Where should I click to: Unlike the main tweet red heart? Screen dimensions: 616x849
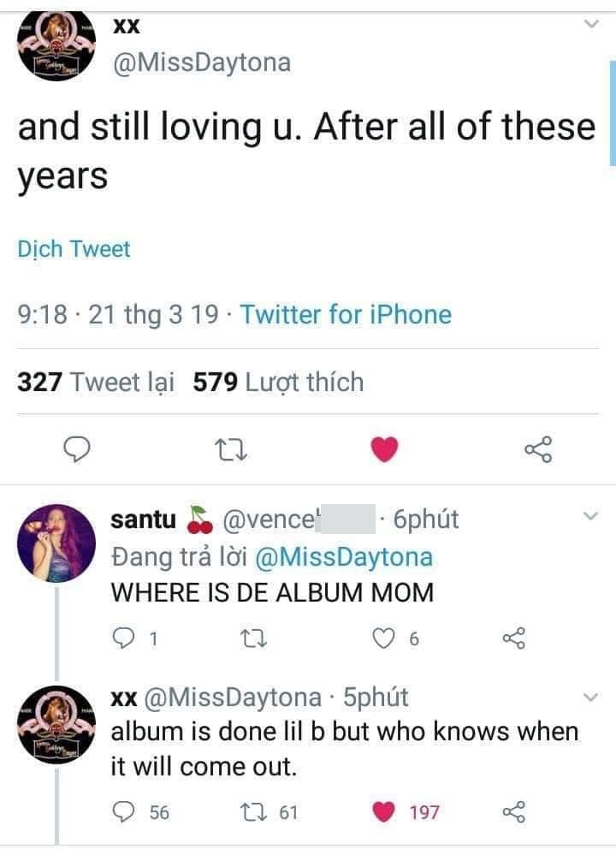pyautogui.click(x=386, y=448)
